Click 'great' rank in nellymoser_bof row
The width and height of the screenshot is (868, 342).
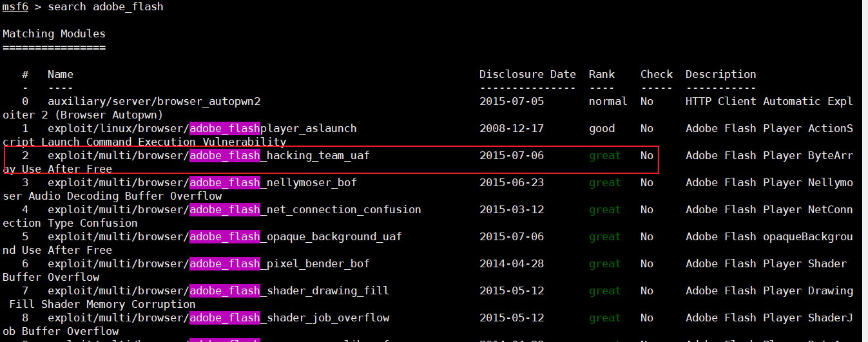[x=605, y=182]
